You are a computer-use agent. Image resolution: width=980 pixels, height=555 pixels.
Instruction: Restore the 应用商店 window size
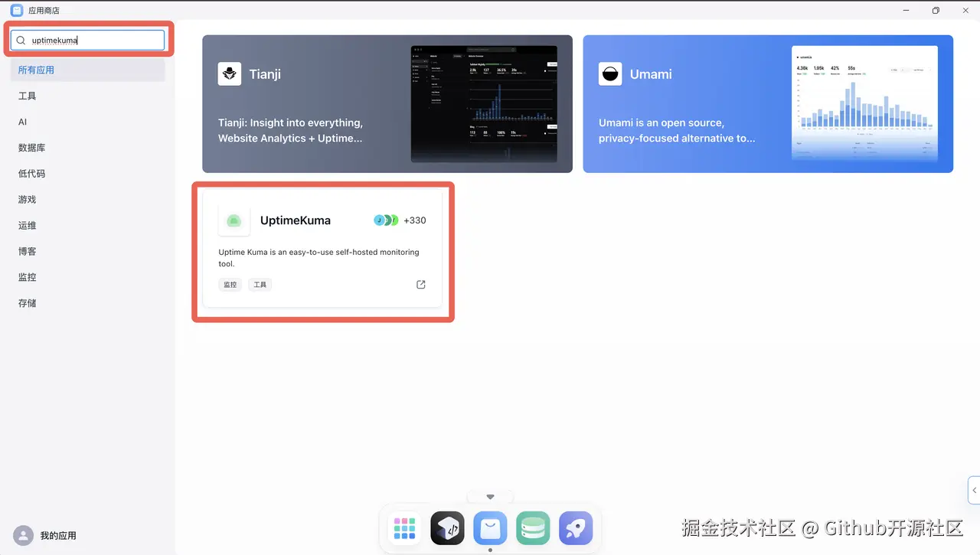click(x=936, y=11)
